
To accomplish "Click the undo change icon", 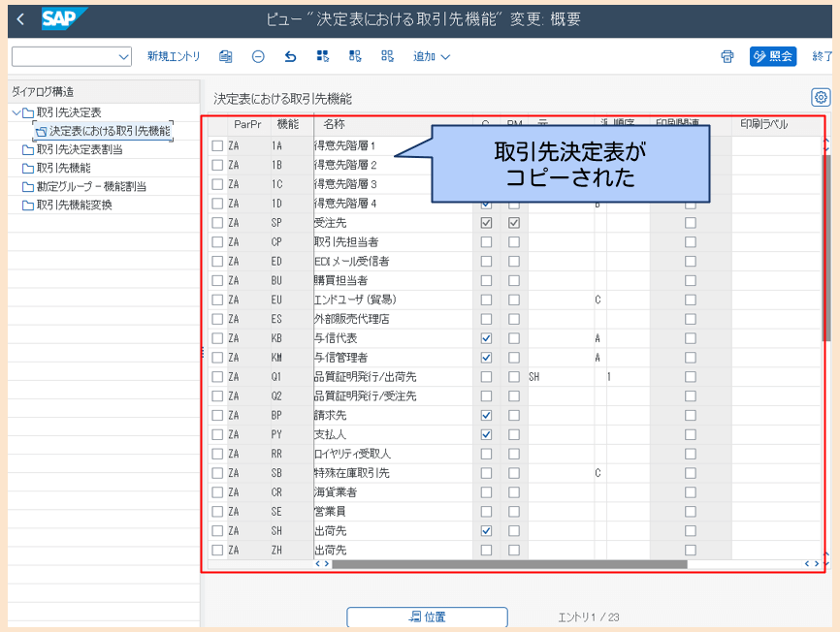I will (290, 56).
